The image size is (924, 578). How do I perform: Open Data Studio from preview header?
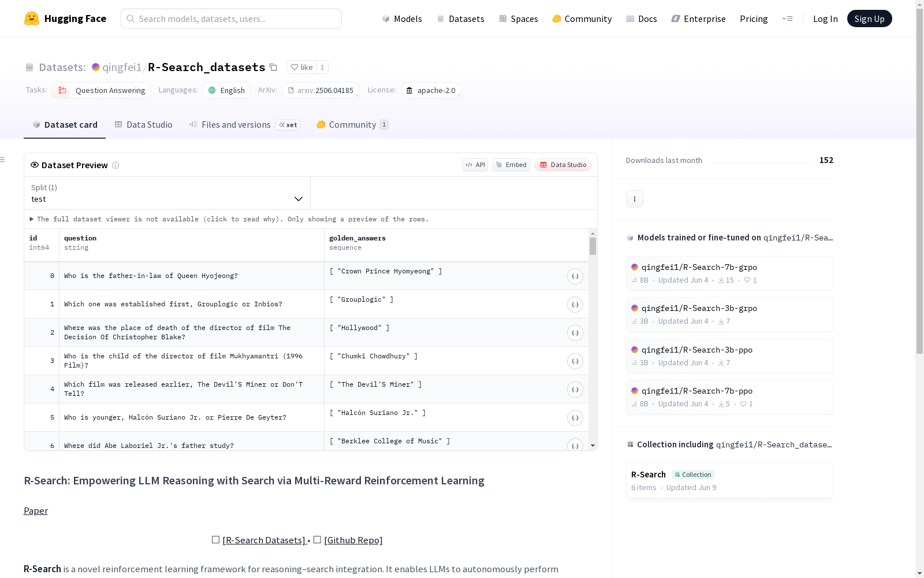[563, 165]
